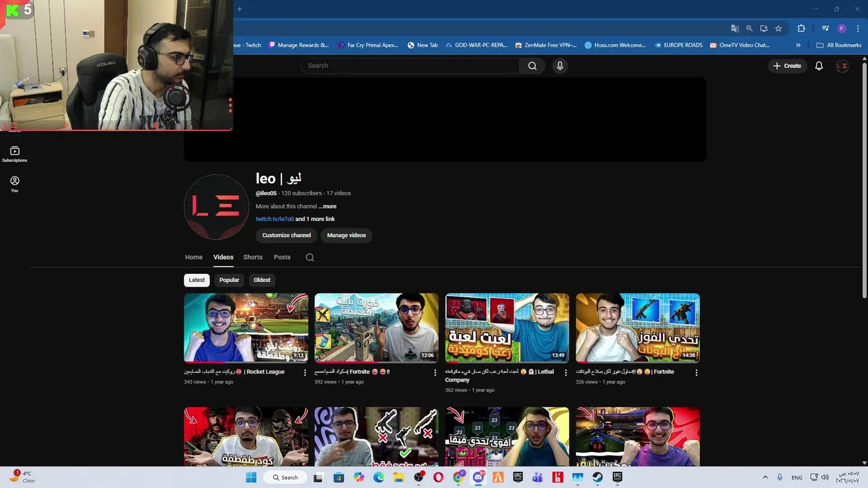Open the EUROPE ROADS bookmark
Screen dimensions: 868x488
(679, 45)
